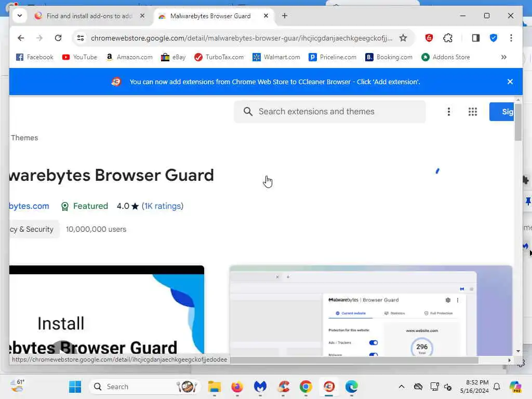The width and height of the screenshot is (532, 399).
Task: Open CCleaner from the taskbar
Action: point(283,387)
